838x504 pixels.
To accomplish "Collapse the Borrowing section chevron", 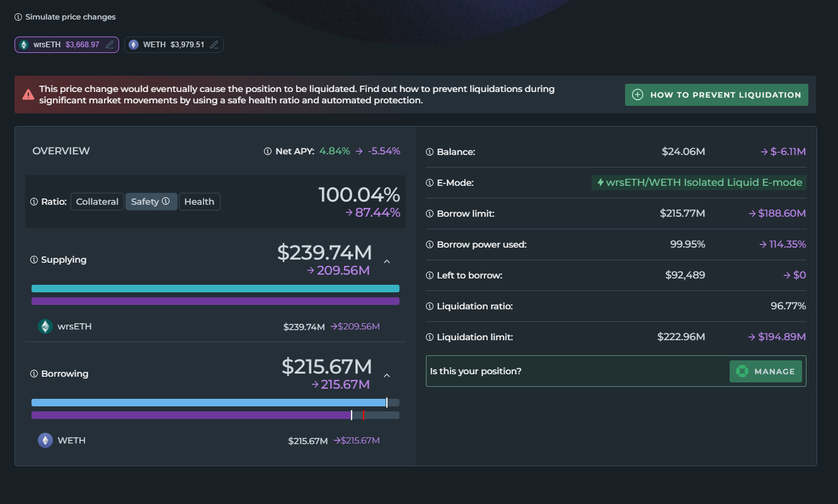I will point(387,375).
